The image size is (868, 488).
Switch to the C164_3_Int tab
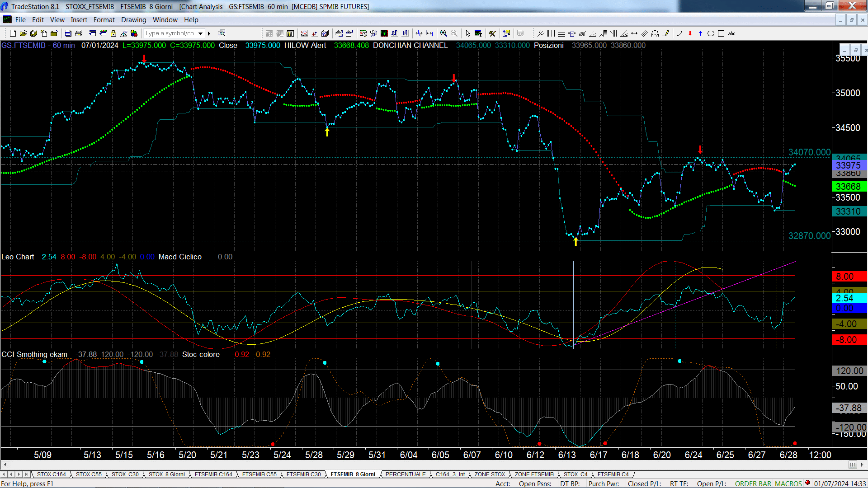tap(450, 474)
